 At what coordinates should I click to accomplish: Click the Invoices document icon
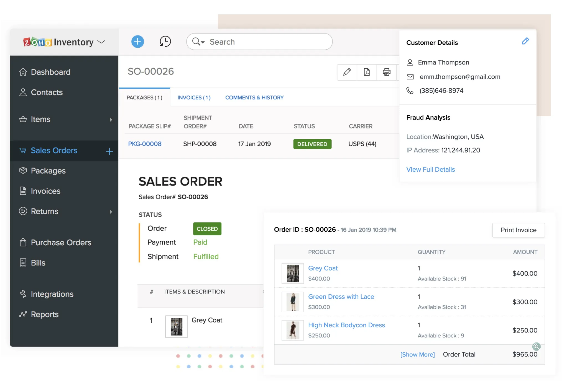(23, 191)
